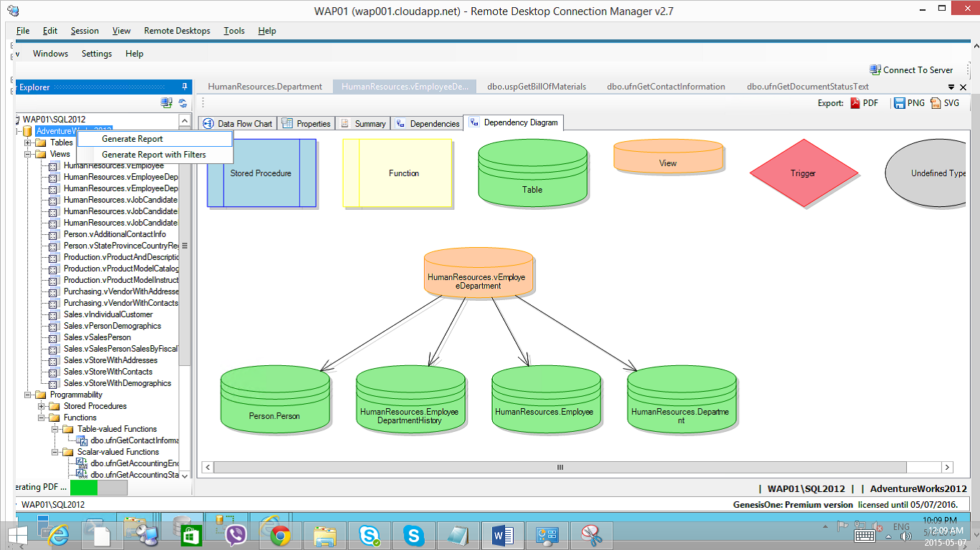Select Production.vProductModelCatalog in the tree

tap(121, 269)
